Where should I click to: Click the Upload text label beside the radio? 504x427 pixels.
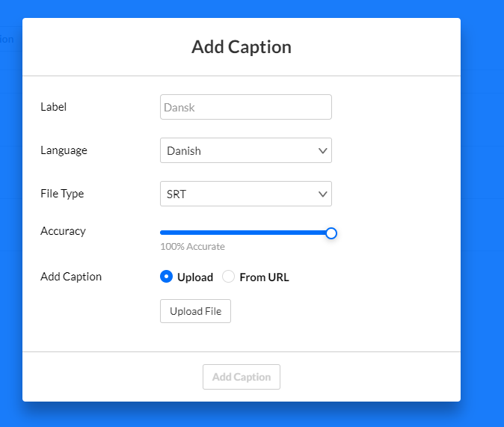195,277
